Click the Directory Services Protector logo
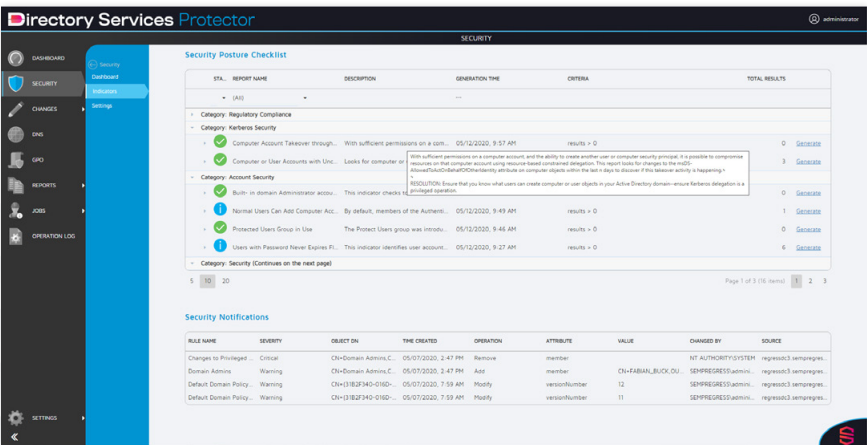This screenshot has height=445, width=867. (132, 20)
